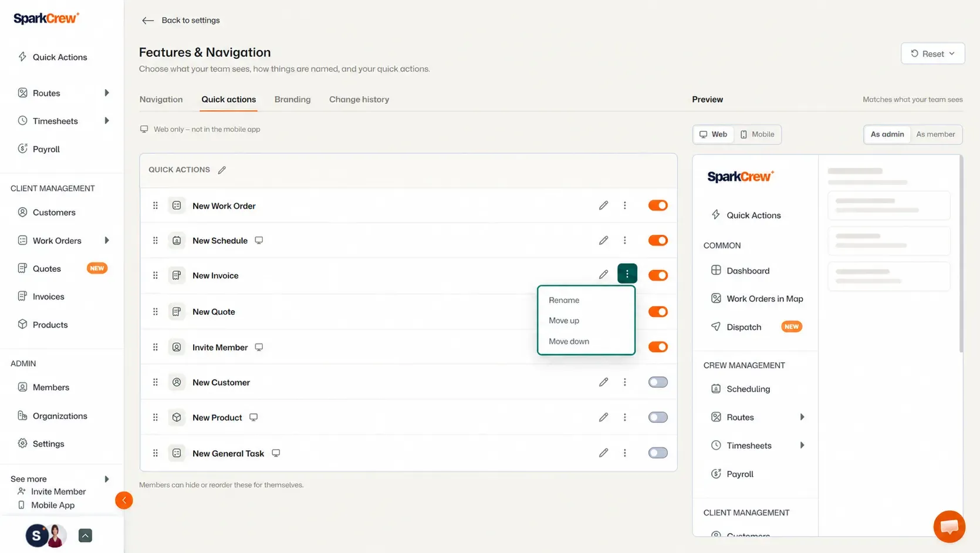Switch off the Invite Member toggle
This screenshot has height=553, width=980.
[x=658, y=347]
